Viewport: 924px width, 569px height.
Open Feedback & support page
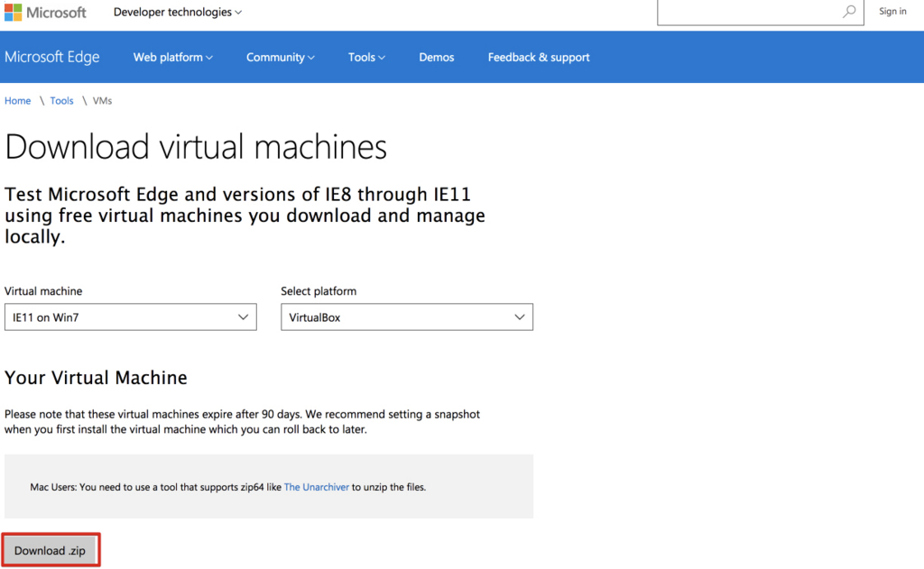tap(539, 57)
